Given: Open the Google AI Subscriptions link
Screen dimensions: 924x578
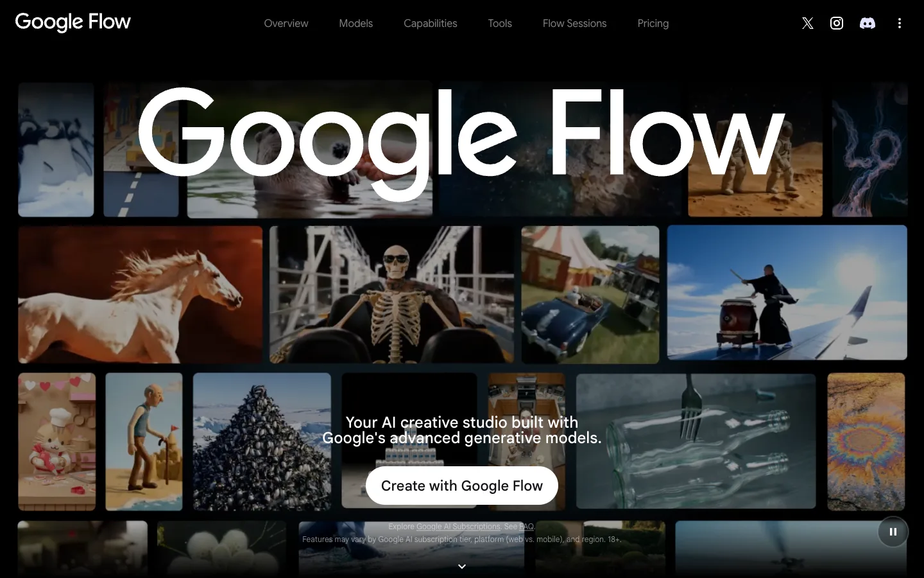Looking at the screenshot, I should click(x=458, y=527).
